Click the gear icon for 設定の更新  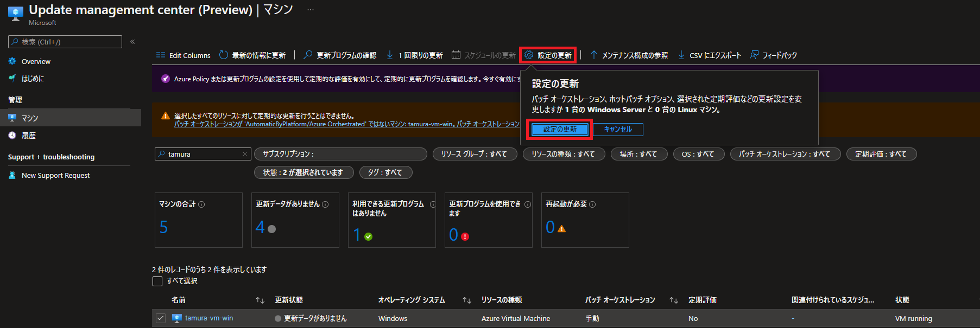pos(529,55)
